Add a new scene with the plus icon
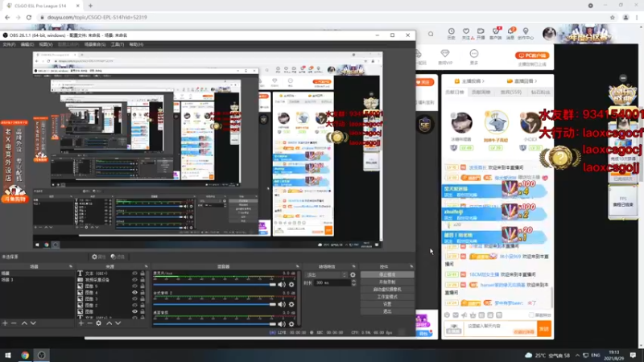Viewport: 644px width, 362px height. tap(5, 323)
